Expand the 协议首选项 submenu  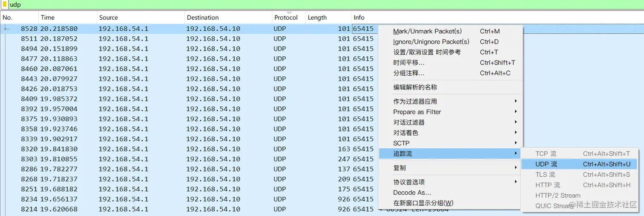450,182
